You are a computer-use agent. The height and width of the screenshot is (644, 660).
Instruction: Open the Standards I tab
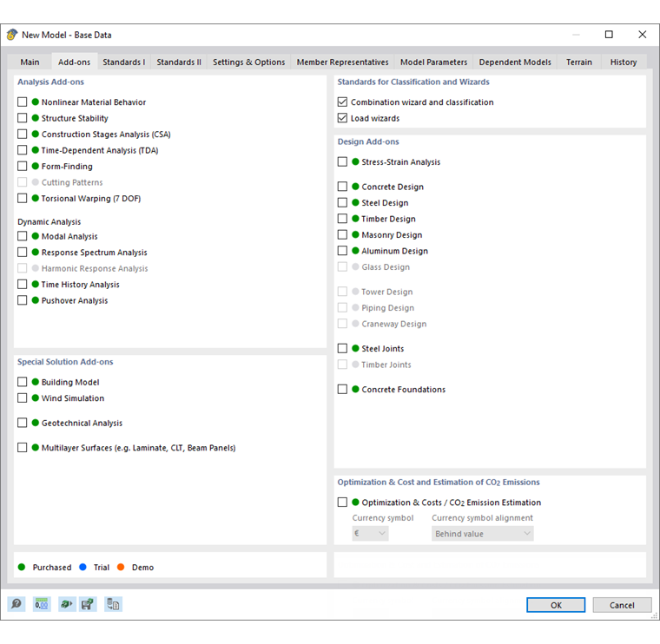coord(123,62)
